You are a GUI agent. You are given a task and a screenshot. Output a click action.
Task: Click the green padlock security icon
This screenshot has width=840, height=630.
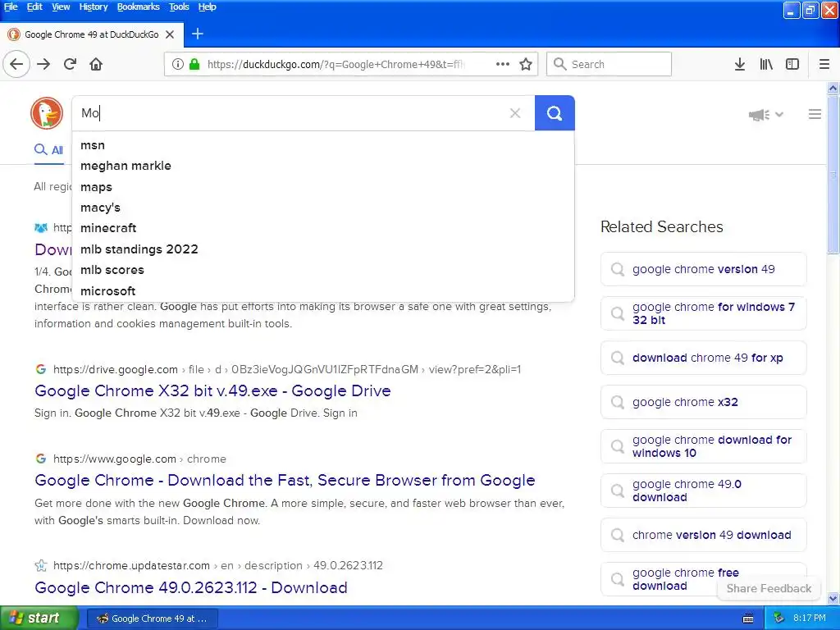coord(194,64)
